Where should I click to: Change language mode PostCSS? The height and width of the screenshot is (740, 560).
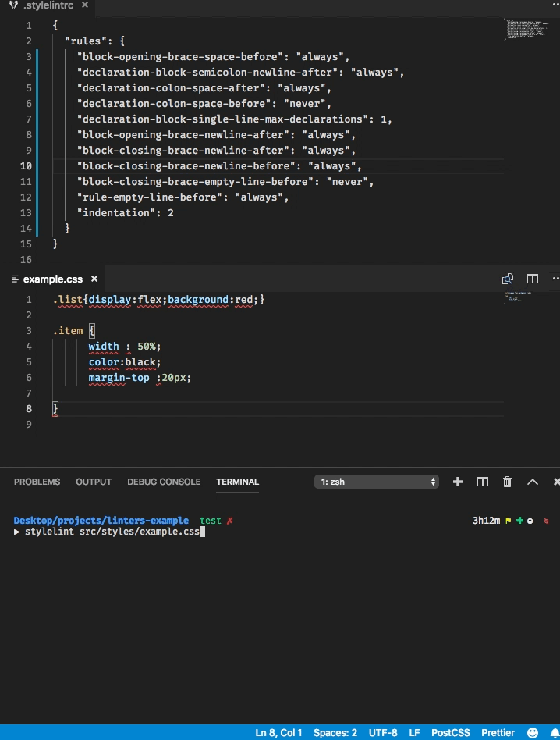[x=450, y=732]
